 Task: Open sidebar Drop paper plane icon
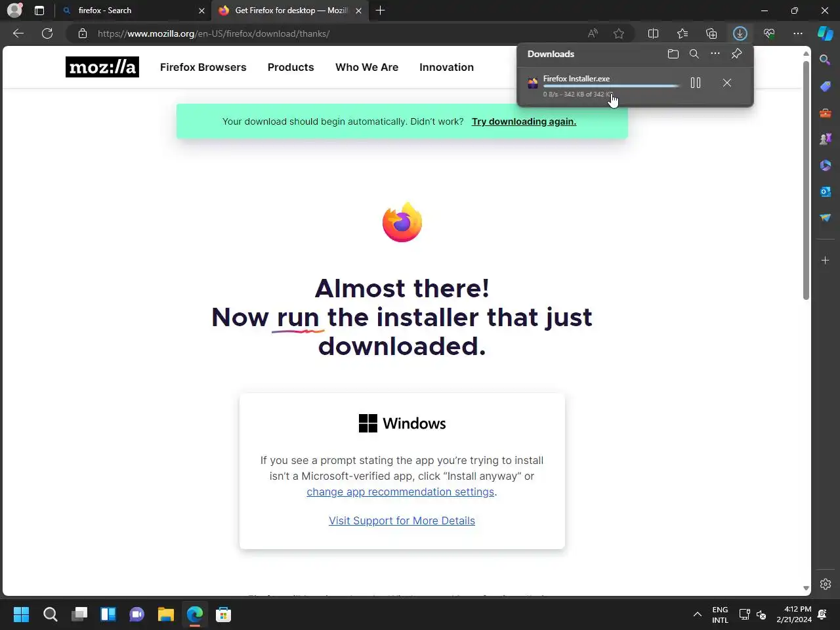[826, 218]
